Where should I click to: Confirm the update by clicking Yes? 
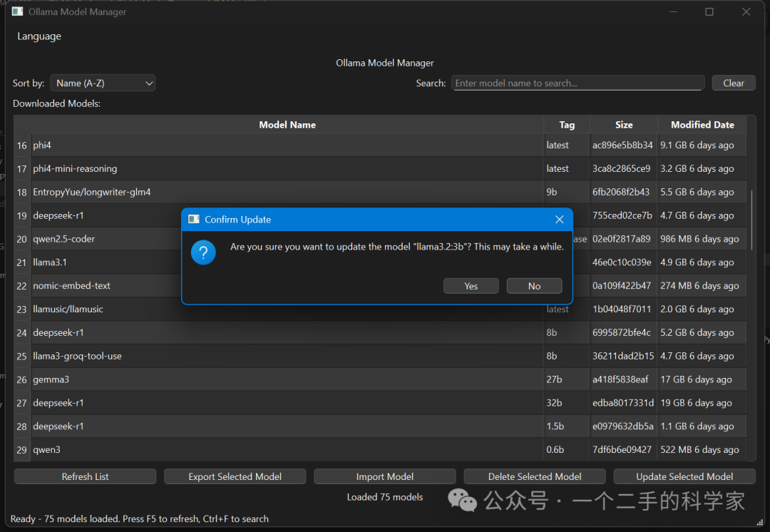click(x=471, y=286)
